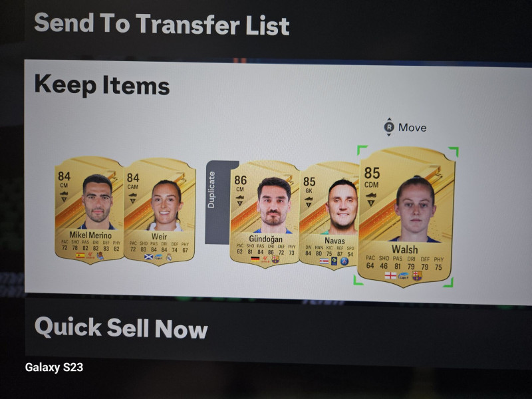Click the boot icon on Walsh card
Viewport: 532px width, 399px height.
click(x=371, y=199)
